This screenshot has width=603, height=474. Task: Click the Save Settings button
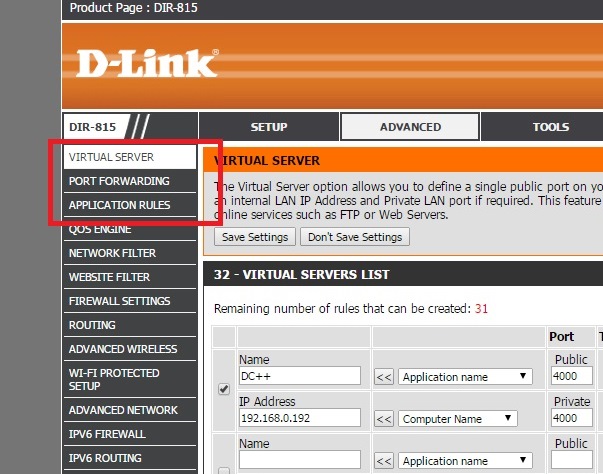point(255,237)
